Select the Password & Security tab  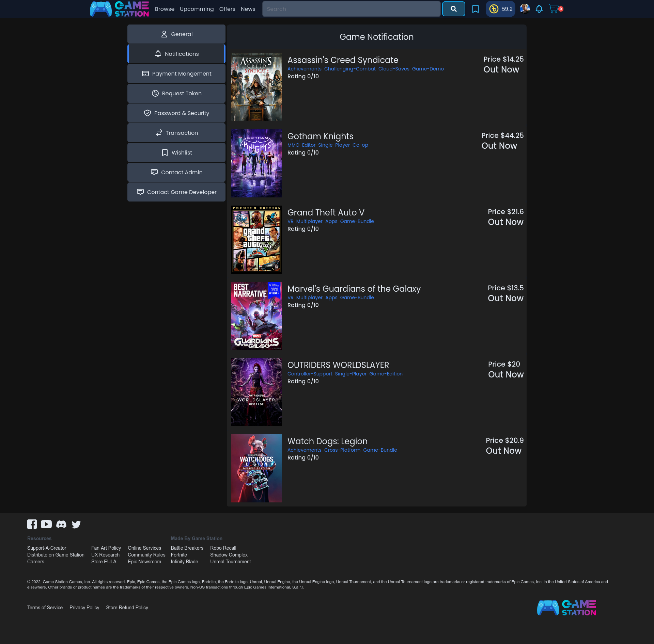[x=176, y=113]
